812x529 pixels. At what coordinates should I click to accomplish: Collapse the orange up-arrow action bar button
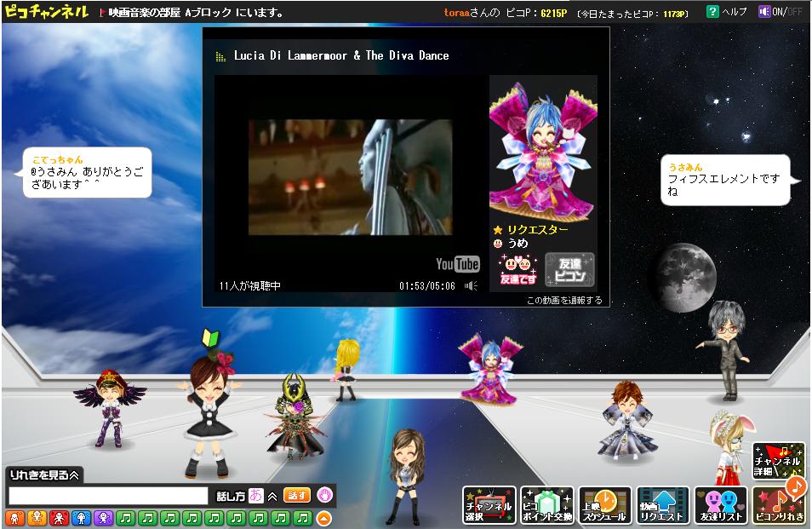(323, 518)
